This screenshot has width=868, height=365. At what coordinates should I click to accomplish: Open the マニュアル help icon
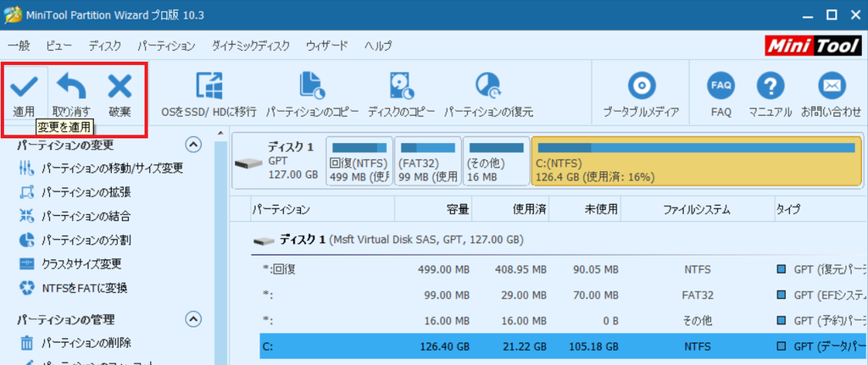click(770, 95)
